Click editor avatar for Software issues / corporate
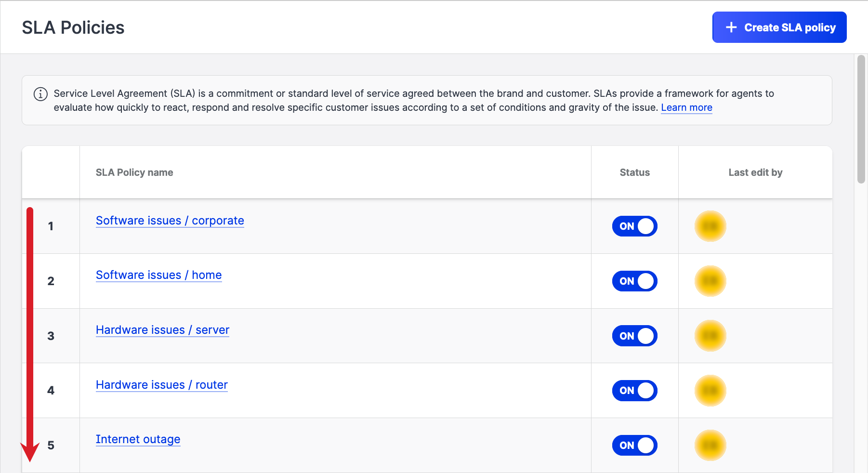 pyautogui.click(x=710, y=226)
